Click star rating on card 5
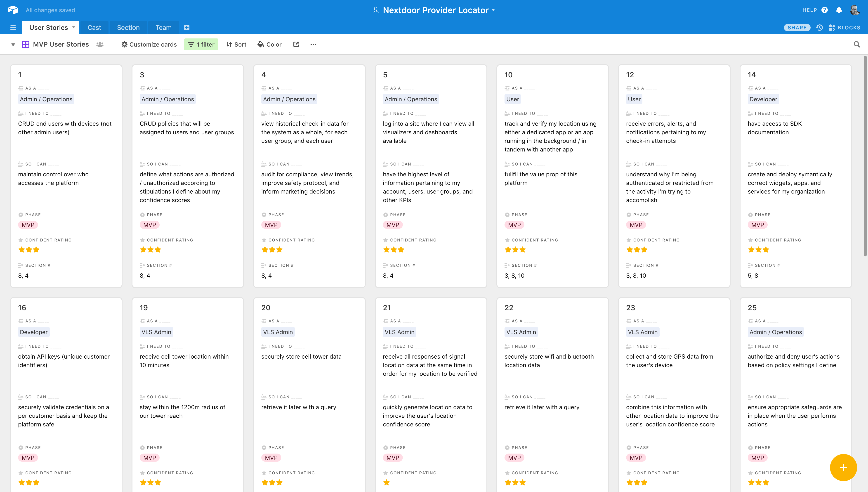The image size is (868, 492). click(x=394, y=250)
